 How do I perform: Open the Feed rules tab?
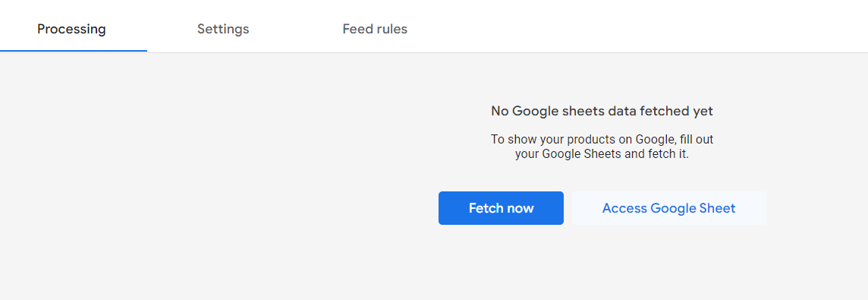pyautogui.click(x=375, y=29)
